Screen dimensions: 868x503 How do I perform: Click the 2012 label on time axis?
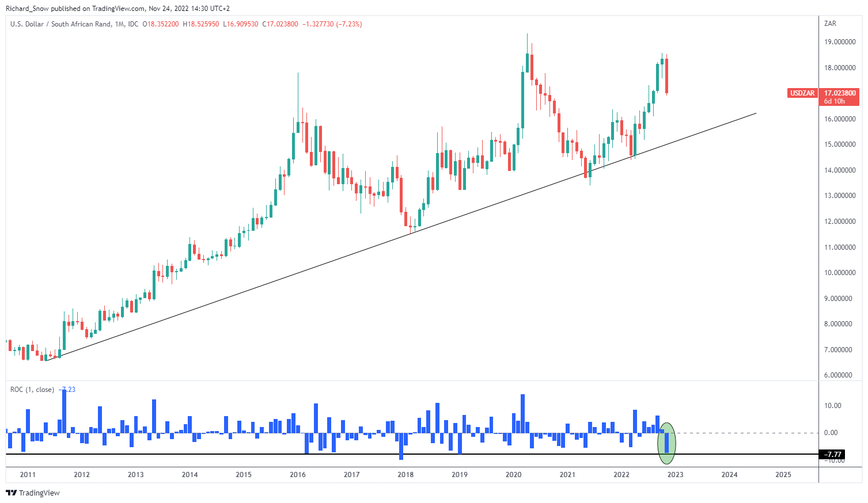point(82,475)
